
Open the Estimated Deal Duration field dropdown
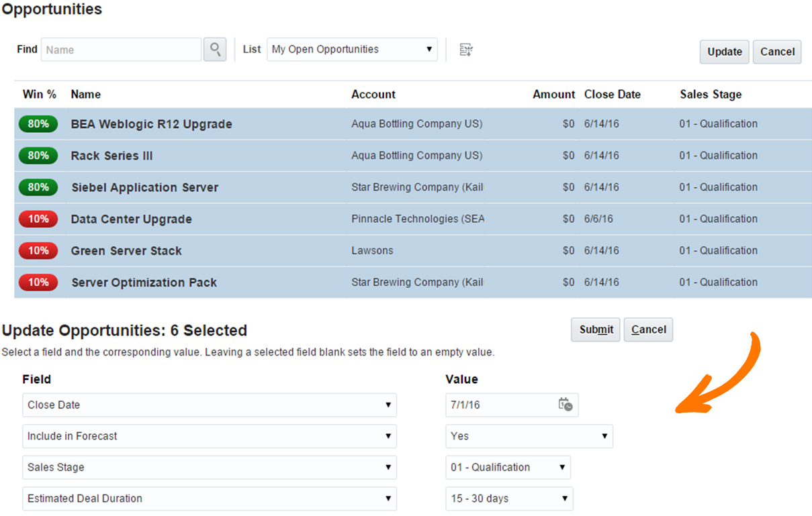[x=210, y=499]
